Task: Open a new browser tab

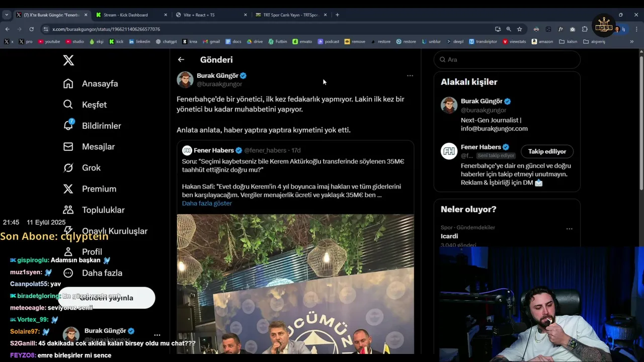Action: 337,15
